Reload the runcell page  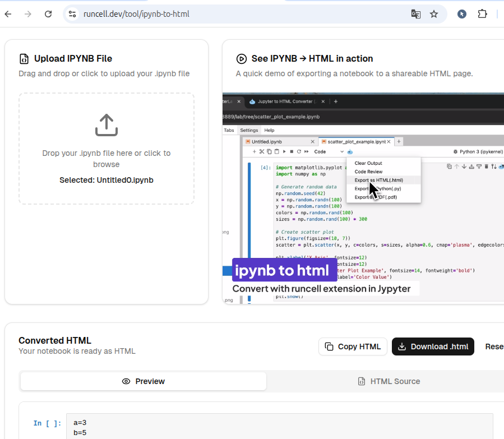pyautogui.click(x=48, y=14)
